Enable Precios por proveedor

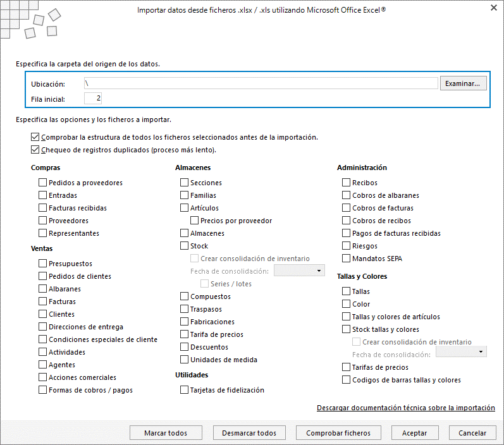tap(195, 221)
